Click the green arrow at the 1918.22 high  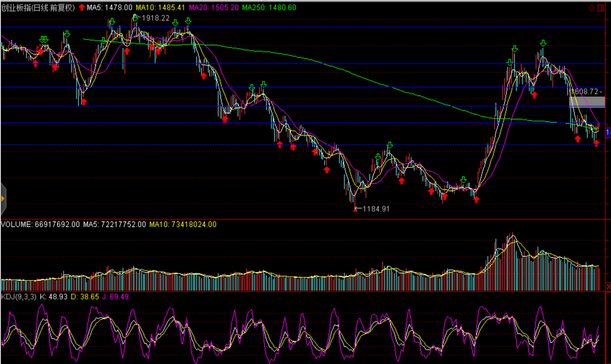(x=136, y=17)
